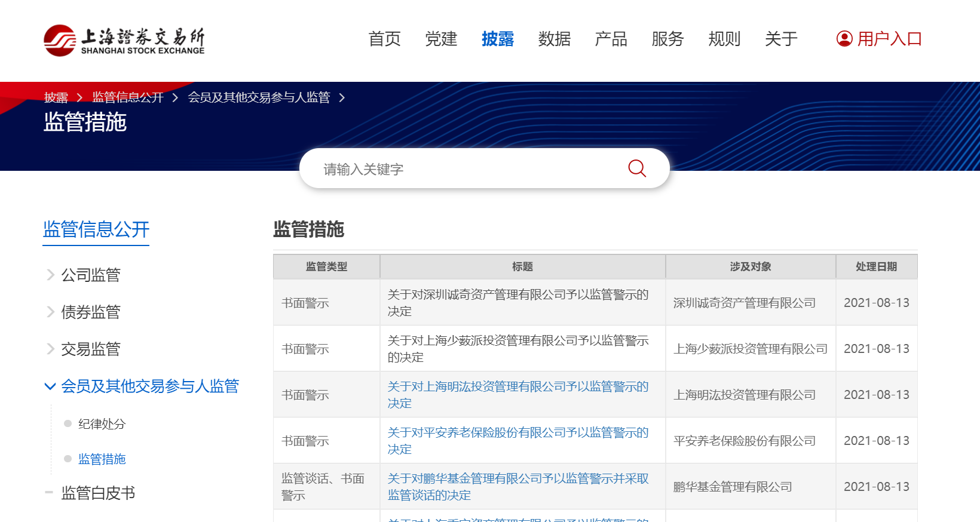Open the 数据 navigation menu
This screenshot has width=980, height=522.
click(555, 39)
